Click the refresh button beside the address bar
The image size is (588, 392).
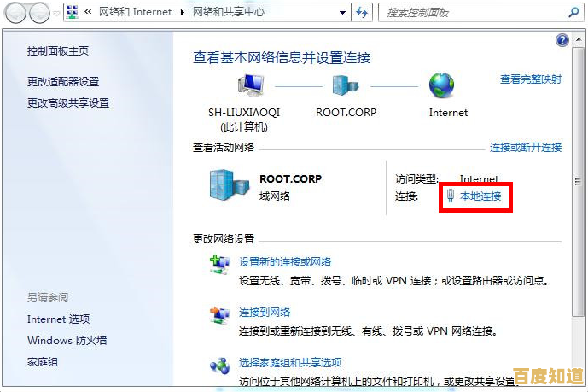click(362, 13)
